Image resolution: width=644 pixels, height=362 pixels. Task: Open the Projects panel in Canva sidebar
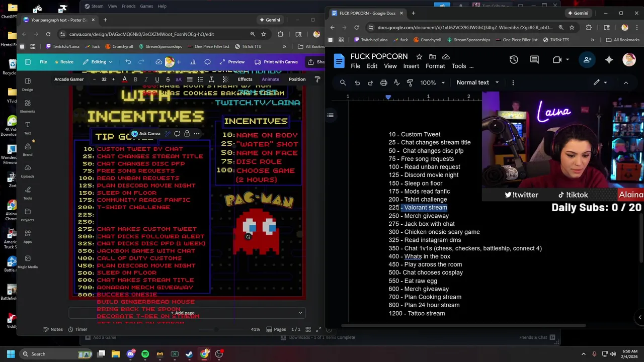pyautogui.click(x=27, y=215)
